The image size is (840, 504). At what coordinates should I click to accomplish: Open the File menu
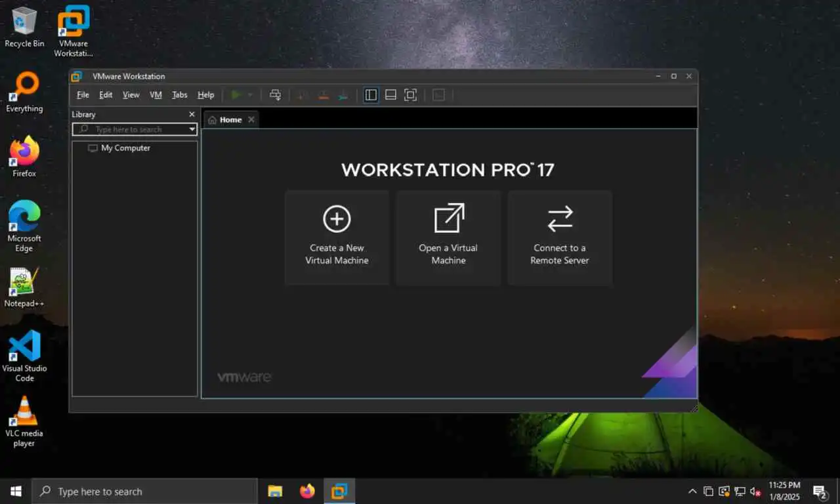click(83, 95)
